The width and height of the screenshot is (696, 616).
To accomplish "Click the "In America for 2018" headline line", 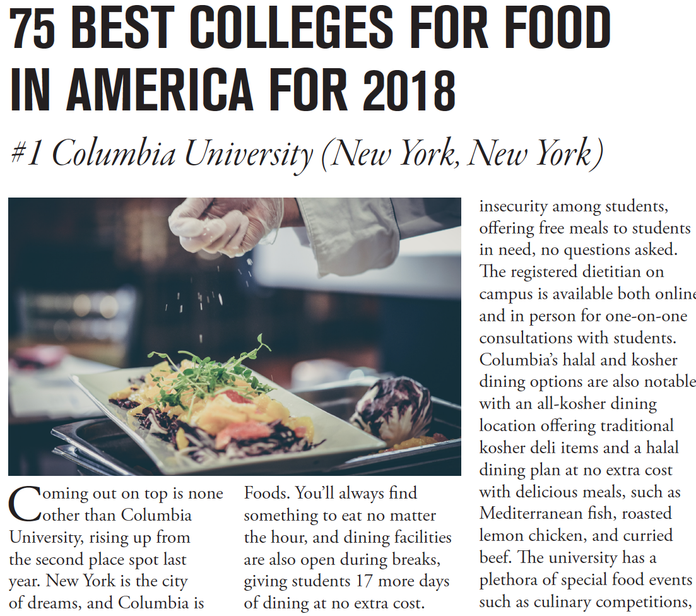I will click(x=232, y=91).
